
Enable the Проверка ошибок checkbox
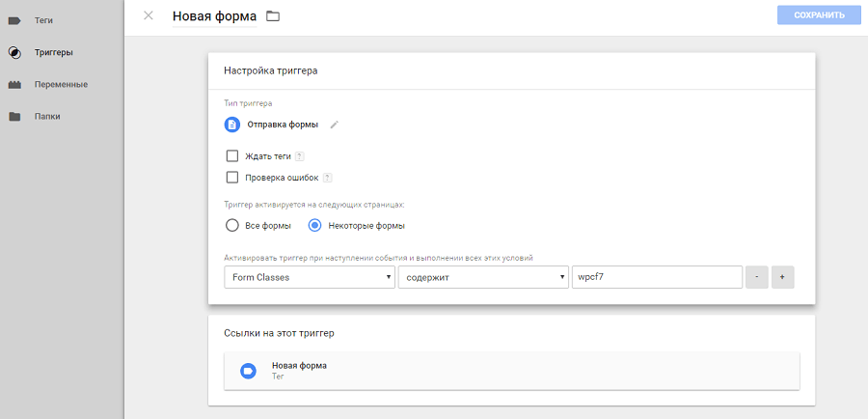[231, 177]
